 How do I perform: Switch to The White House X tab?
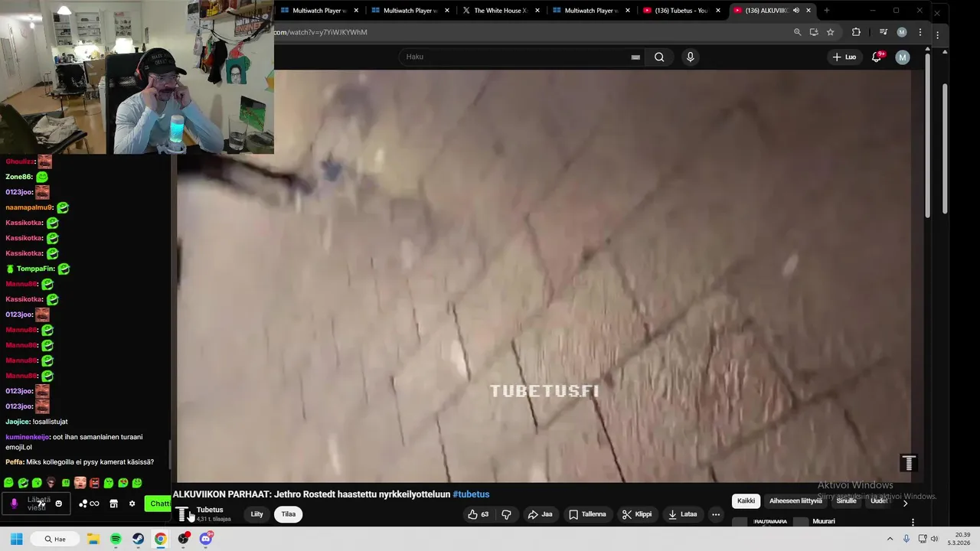[500, 11]
